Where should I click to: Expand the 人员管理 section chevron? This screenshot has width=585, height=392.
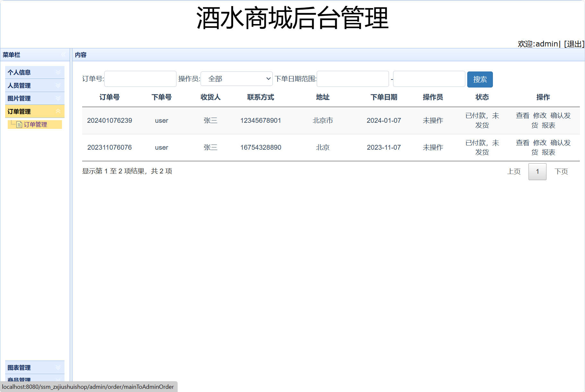click(58, 85)
